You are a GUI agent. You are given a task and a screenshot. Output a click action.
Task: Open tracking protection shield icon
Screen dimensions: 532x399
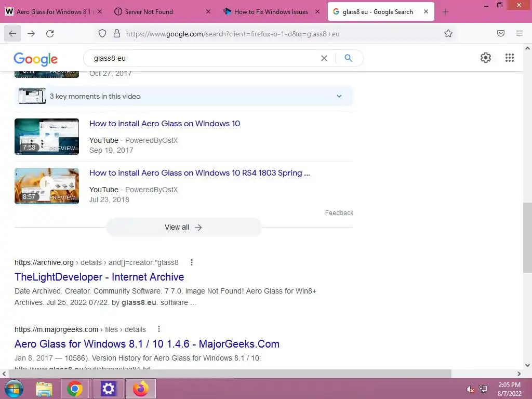click(x=102, y=33)
